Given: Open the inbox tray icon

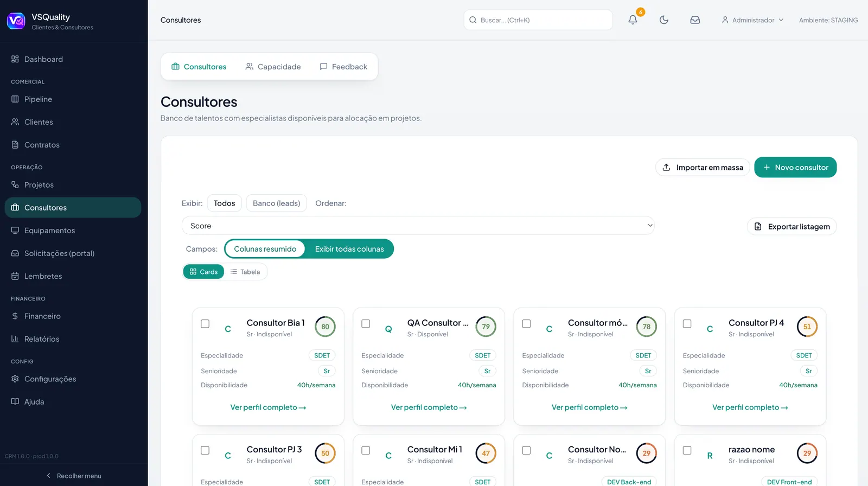Looking at the screenshot, I should tap(695, 20).
